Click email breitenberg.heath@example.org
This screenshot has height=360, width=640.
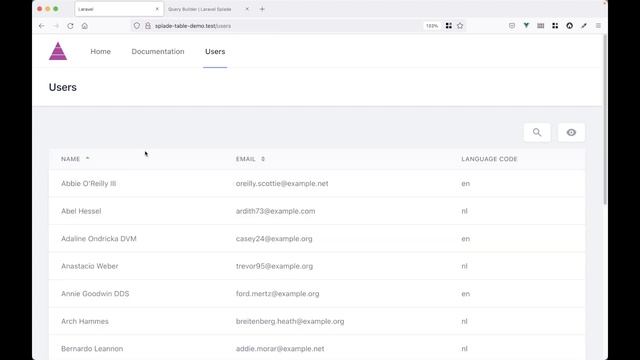[x=290, y=321]
